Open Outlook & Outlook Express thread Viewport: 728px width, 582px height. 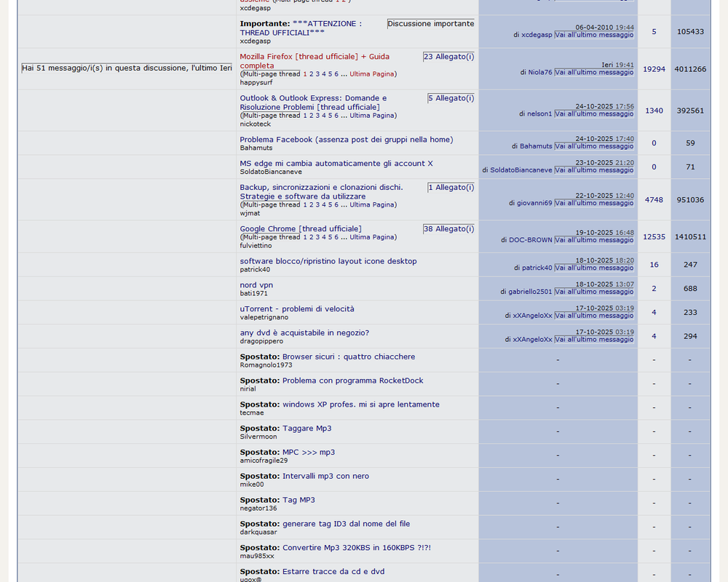pos(313,103)
